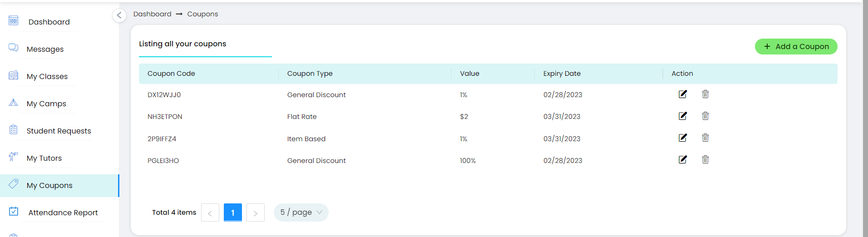Delete coupon DX12WJJ0

coord(705,94)
